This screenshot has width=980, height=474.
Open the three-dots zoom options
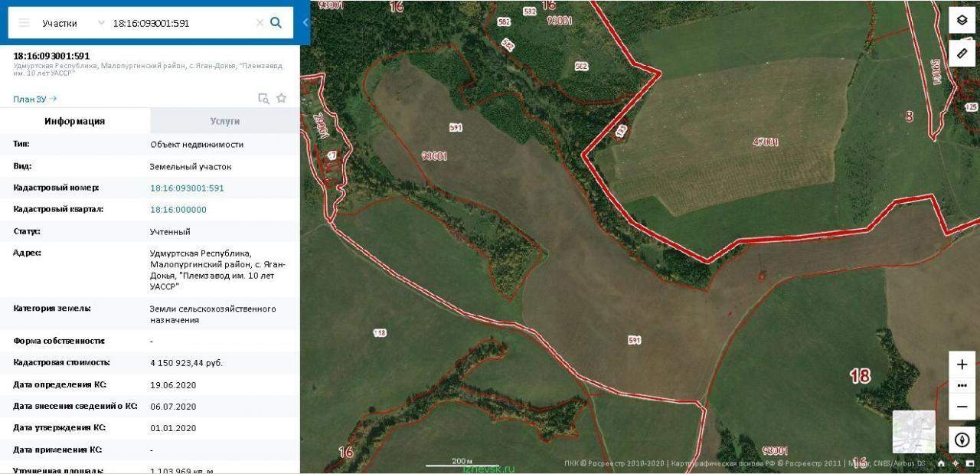point(962,385)
